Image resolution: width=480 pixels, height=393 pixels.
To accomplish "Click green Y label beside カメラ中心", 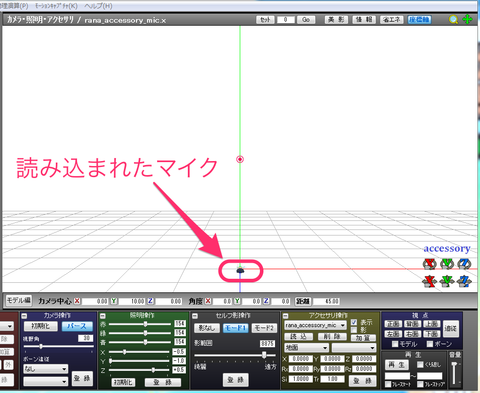I will pos(114,301).
